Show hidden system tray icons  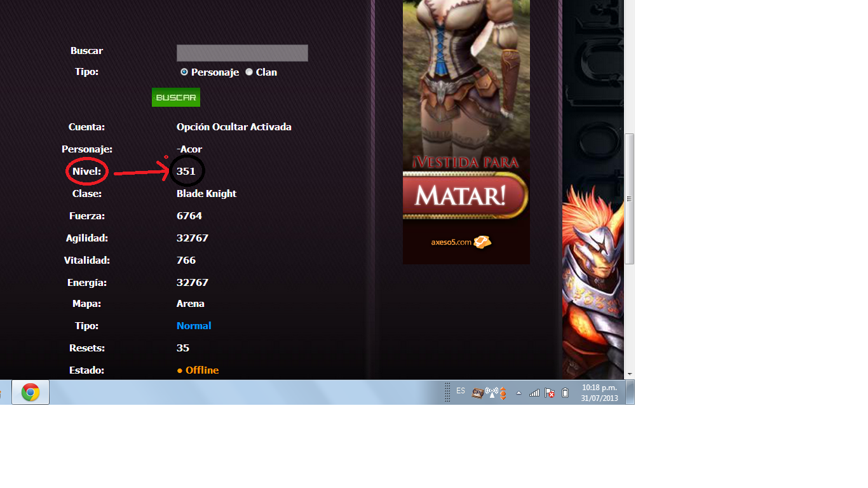pyautogui.click(x=519, y=393)
